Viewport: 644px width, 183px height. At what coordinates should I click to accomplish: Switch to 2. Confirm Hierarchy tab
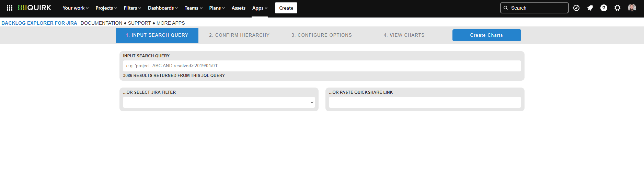coord(239,35)
